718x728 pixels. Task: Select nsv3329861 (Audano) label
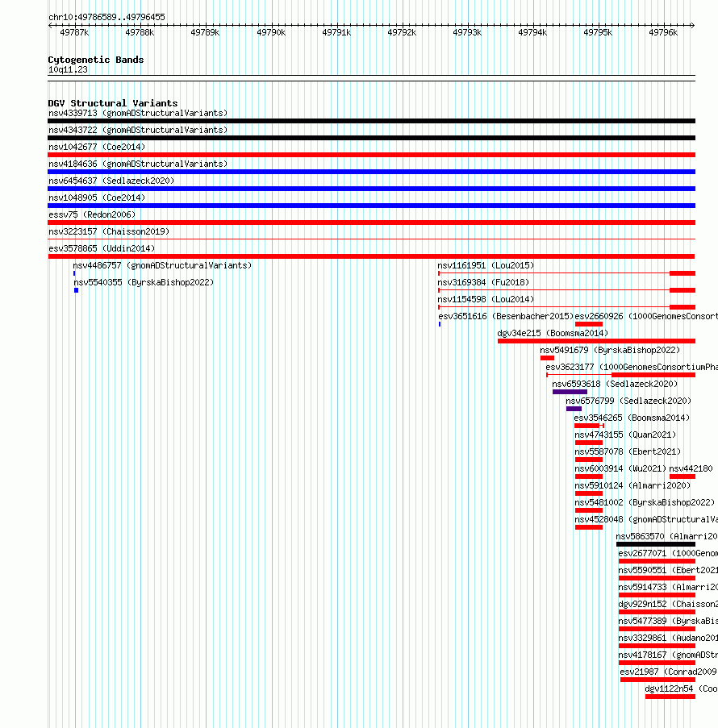click(x=668, y=639)
